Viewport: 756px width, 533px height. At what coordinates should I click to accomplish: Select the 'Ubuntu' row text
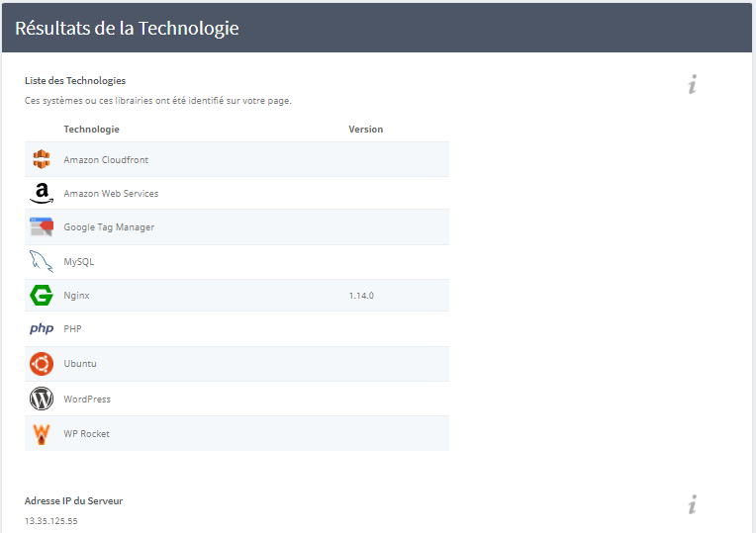tap(80, 364)
